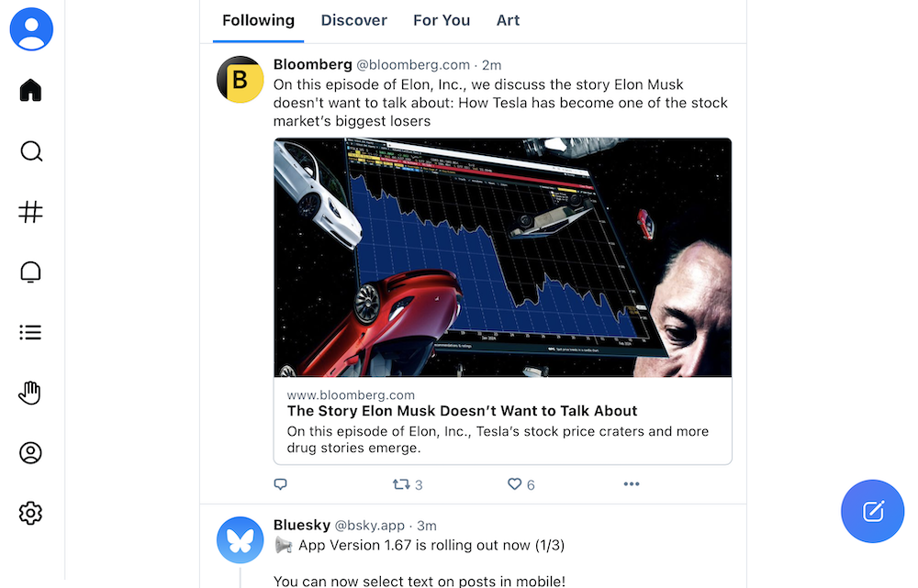Screen dimensions: 918x588
Task: Open the Home feed icon in sidebar
Action: pos(31,90)
